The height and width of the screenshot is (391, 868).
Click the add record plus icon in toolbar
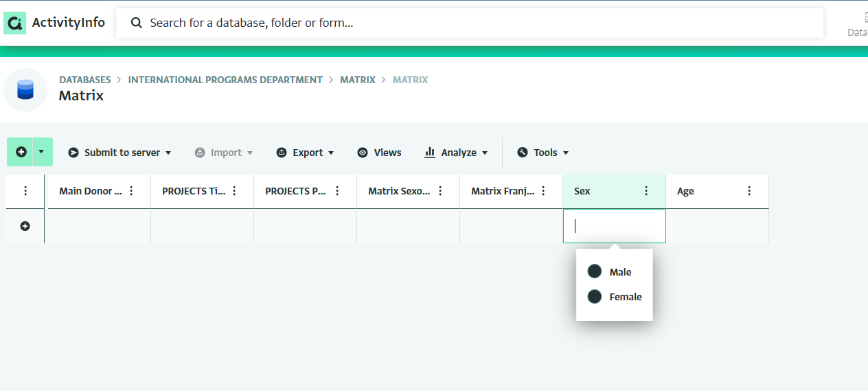click(x=21, y=152)
